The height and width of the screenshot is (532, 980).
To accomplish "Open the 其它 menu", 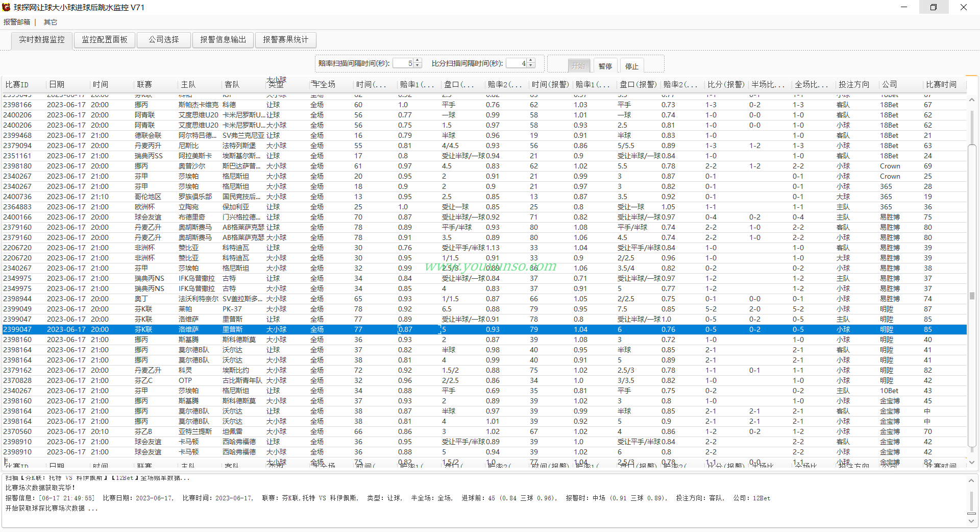I will 51,22.
